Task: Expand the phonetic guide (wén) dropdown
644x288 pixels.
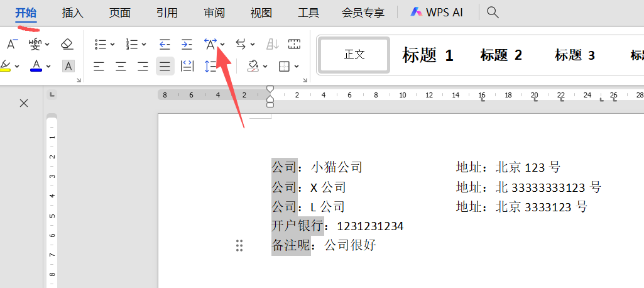Action: (47, 44)
